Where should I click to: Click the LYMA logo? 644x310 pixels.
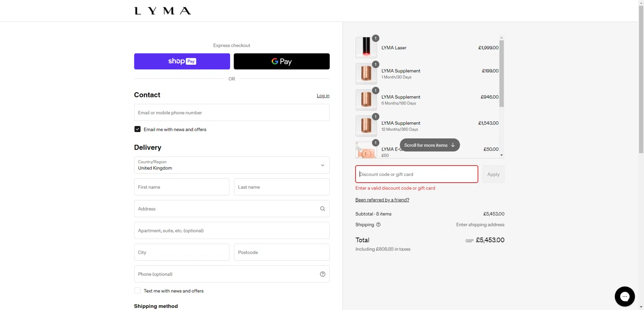coord(163,11)
